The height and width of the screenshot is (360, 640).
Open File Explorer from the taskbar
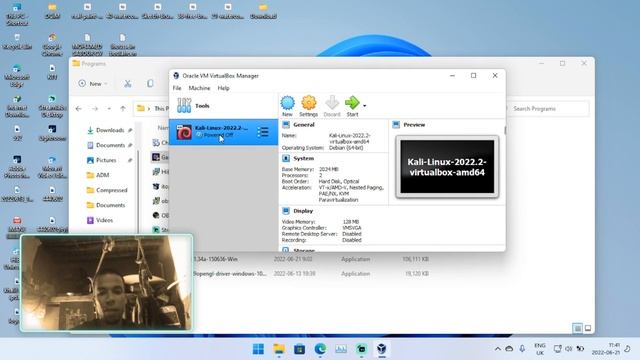[279, 349]
